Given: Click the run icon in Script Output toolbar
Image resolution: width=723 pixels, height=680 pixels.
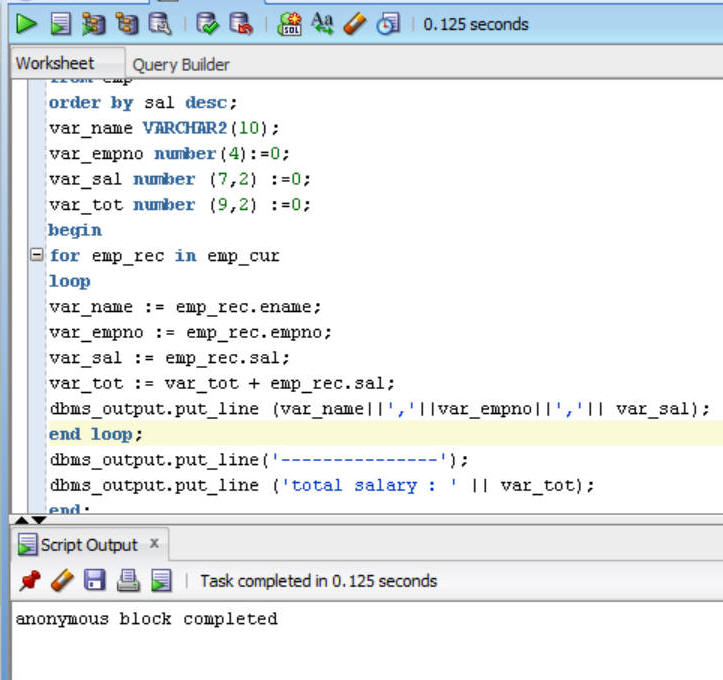Looking at the screenshot, I should click(x=161, y=580).
